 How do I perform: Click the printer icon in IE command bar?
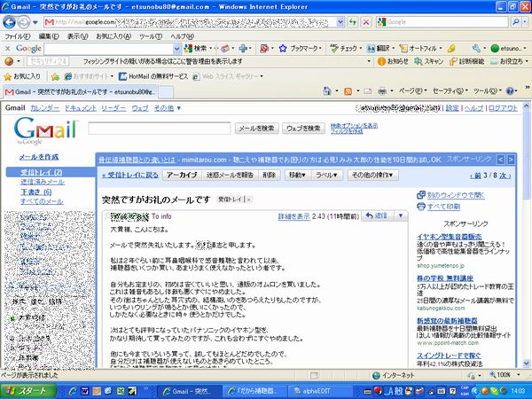382,91
